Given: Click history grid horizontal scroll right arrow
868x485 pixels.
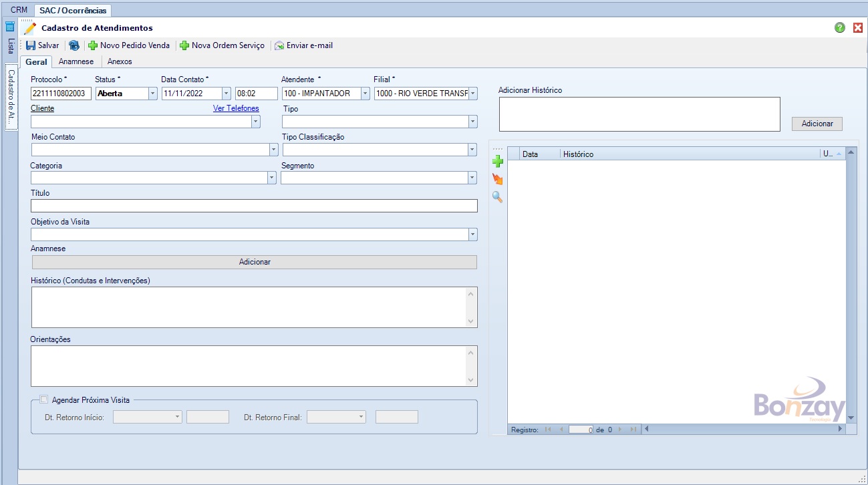Looking at the screenshot, I should (841, 429).
